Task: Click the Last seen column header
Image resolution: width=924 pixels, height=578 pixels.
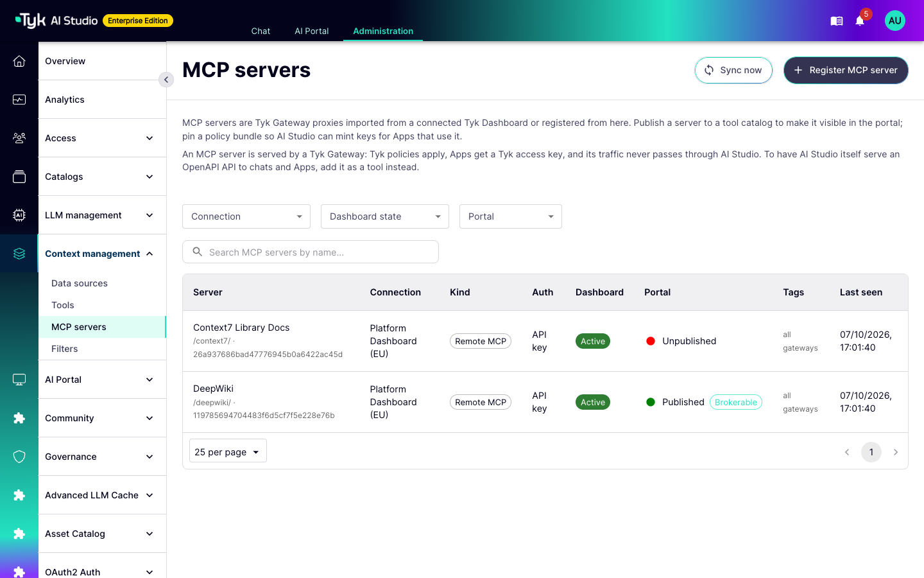Action: (x=861, y=292)
